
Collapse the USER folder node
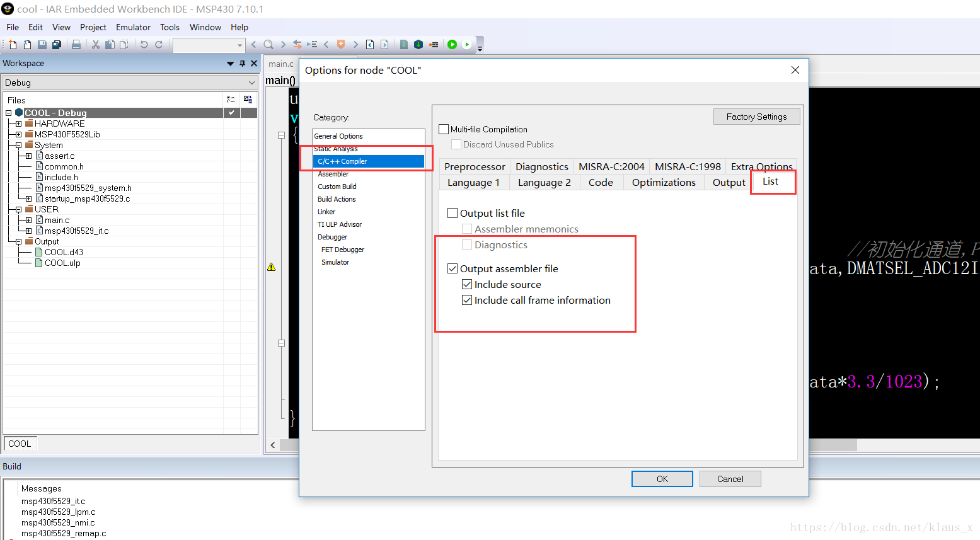19,209
